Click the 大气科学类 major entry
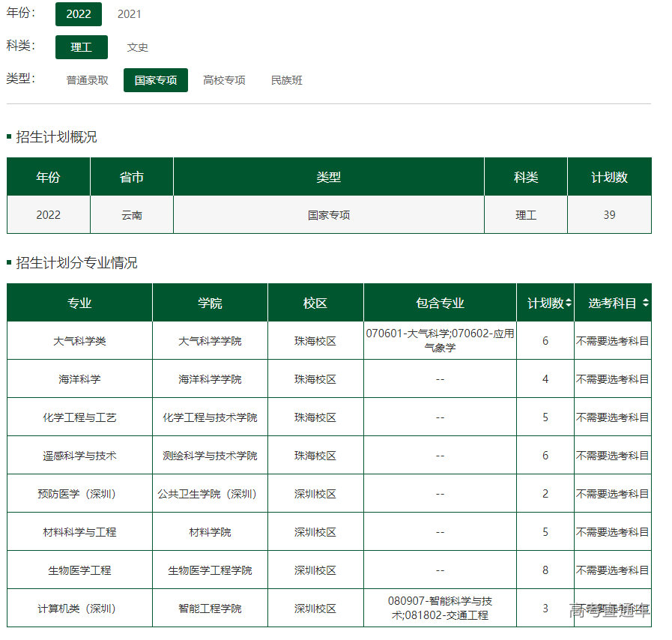This screenshot has width=672, height=640. tap(79, 340)
